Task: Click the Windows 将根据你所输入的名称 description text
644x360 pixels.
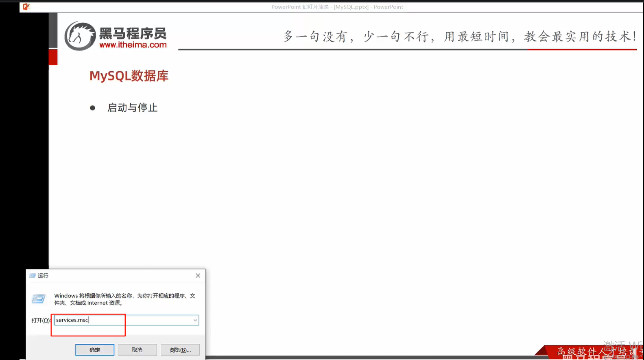Action: [125, 299]
